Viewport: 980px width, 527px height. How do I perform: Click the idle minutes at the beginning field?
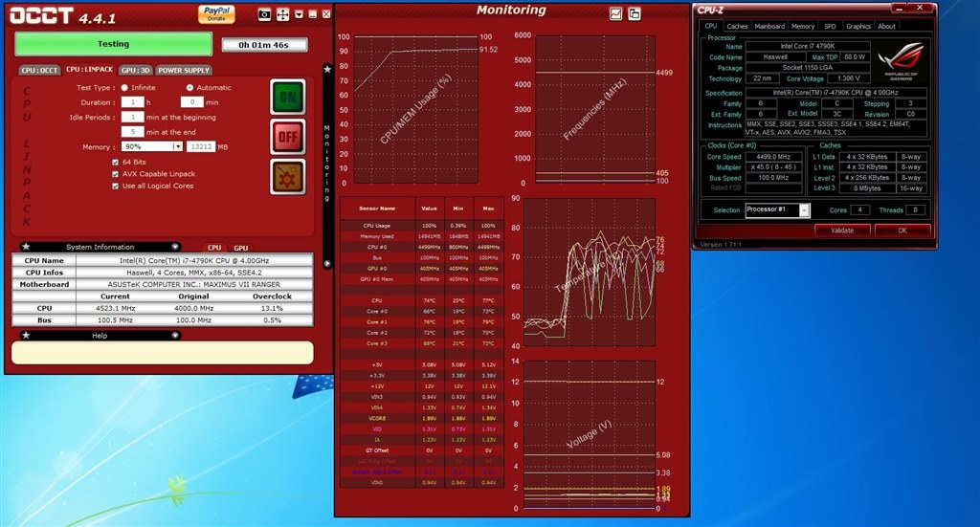(x=132, y=117)
